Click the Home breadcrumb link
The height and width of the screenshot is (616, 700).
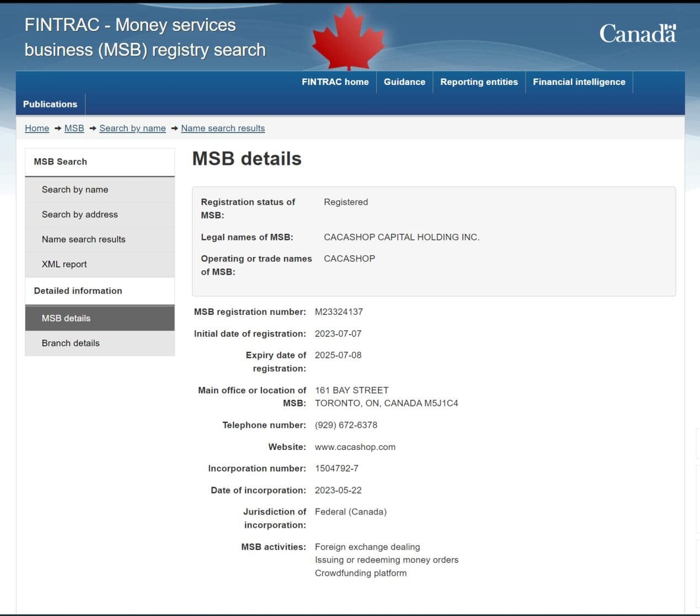(37, 128)
